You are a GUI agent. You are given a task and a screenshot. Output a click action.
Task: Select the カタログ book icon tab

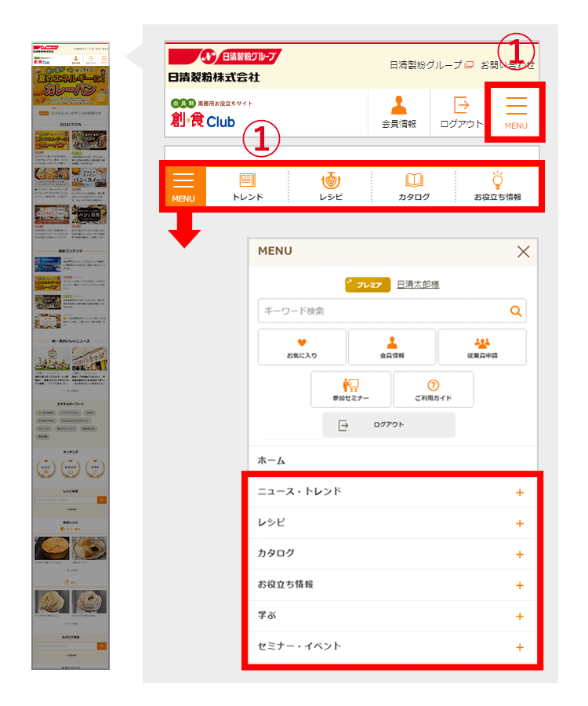(x=414, y=187)
